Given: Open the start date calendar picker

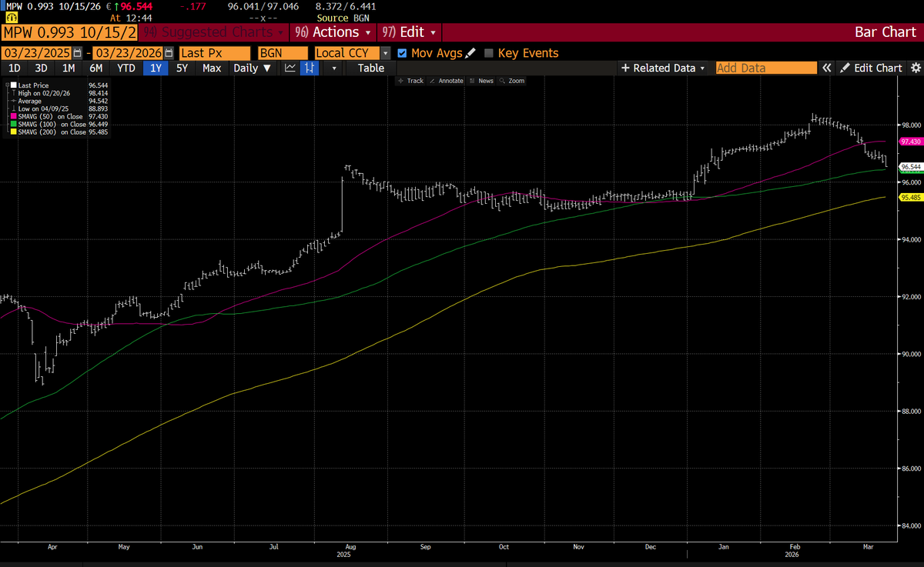Looking at the screenshot, I should [x=76, y=53].
